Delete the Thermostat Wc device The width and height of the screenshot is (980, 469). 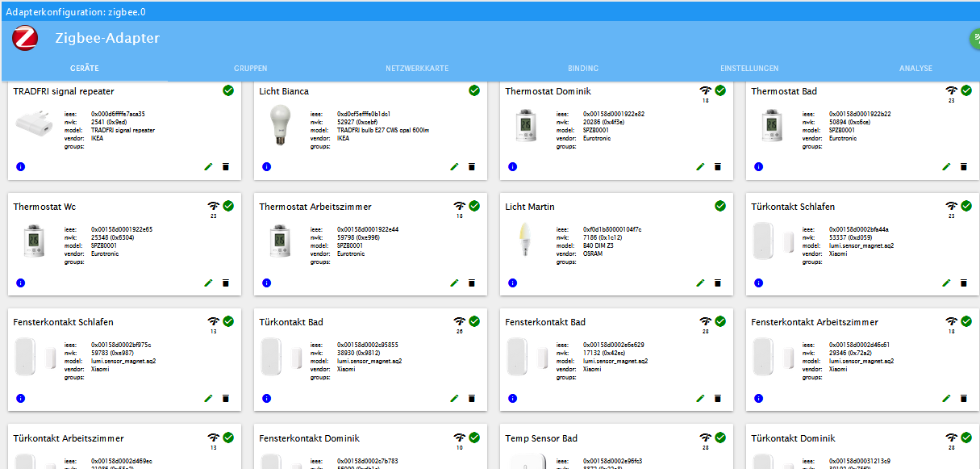coord(226,283)
